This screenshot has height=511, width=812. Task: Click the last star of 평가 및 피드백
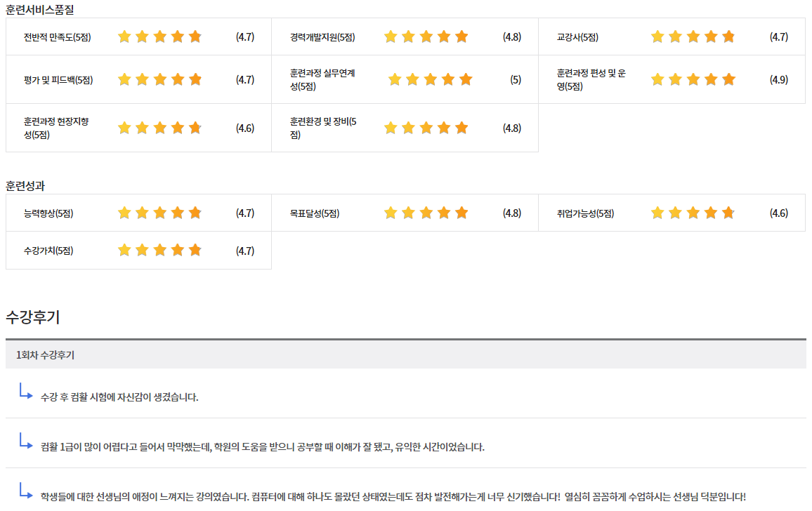[195, 80]
